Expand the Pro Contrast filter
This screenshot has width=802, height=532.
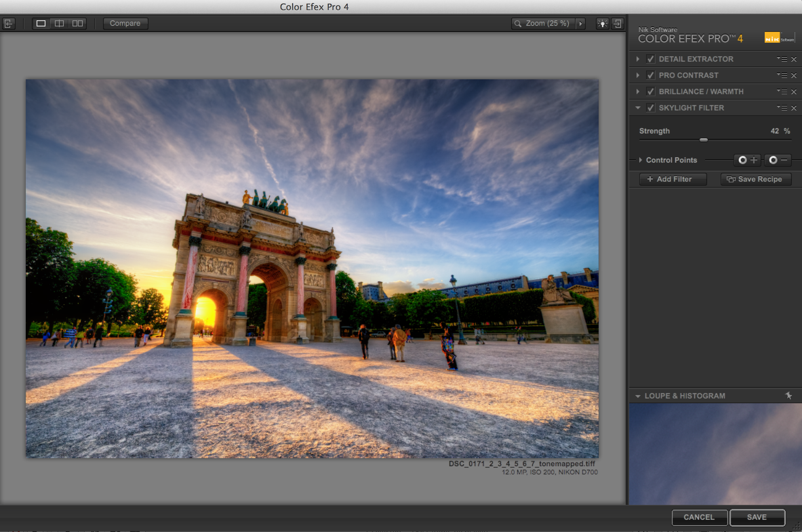point(638,75)
